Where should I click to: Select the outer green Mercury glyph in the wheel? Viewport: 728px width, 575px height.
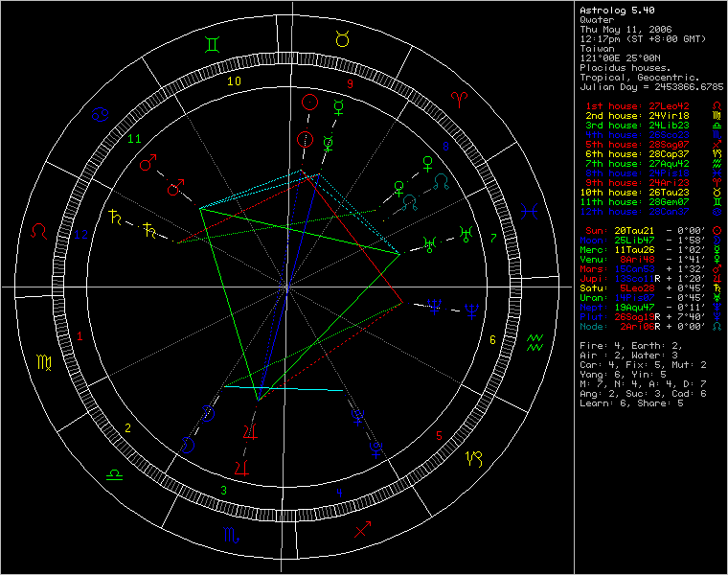(339, 107)
